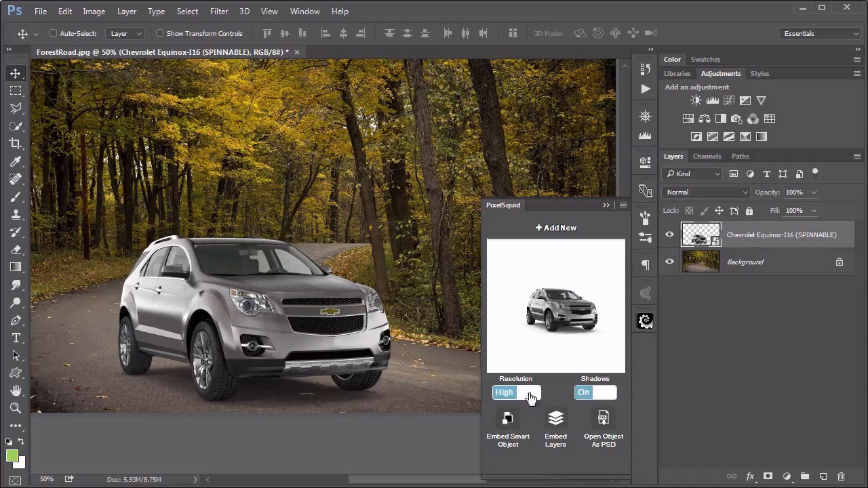Select the Horizontal Type tool
The width and height of the screenshot is (868, 488).
tap(16, 338)
